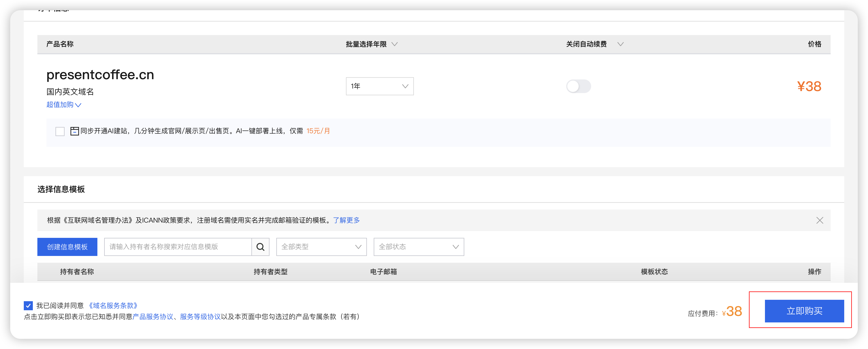Click the 国内英文域名 label
The image size is (868, 349).
click(70, 92)
